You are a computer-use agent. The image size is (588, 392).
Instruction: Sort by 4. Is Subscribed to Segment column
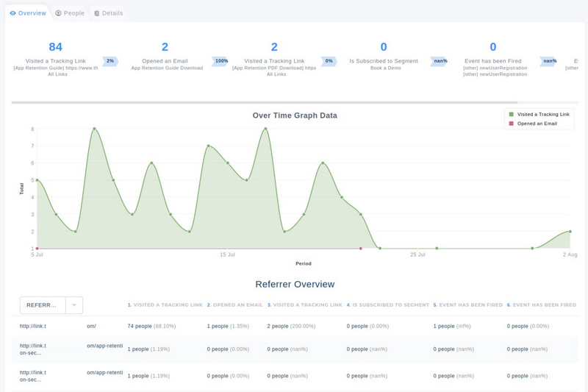pyautogui.click(x=388, y=305)
